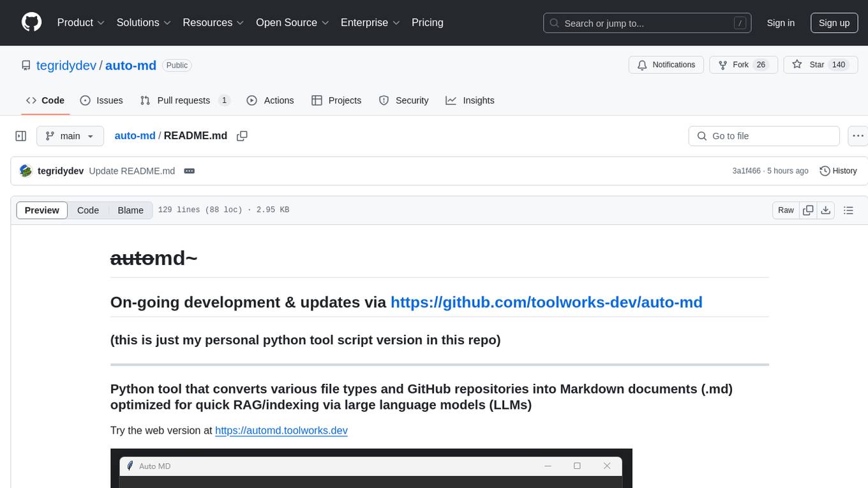Click the 5 hours ago timestamp
The height and width of the screenshot is (488, 868).
tap(788, 171)
